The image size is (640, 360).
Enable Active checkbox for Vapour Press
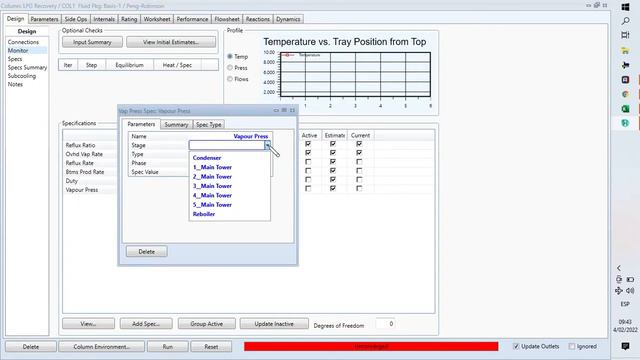click(x=308, y=189)
